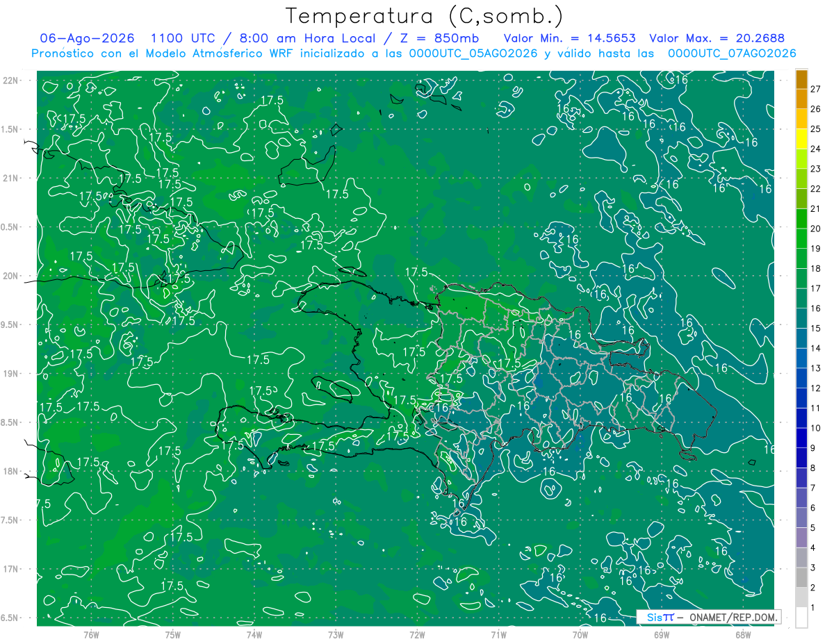This screenshot has height=644, width=834.
Task: Click the 21 label on the color scale
Action: pos(815,209)
